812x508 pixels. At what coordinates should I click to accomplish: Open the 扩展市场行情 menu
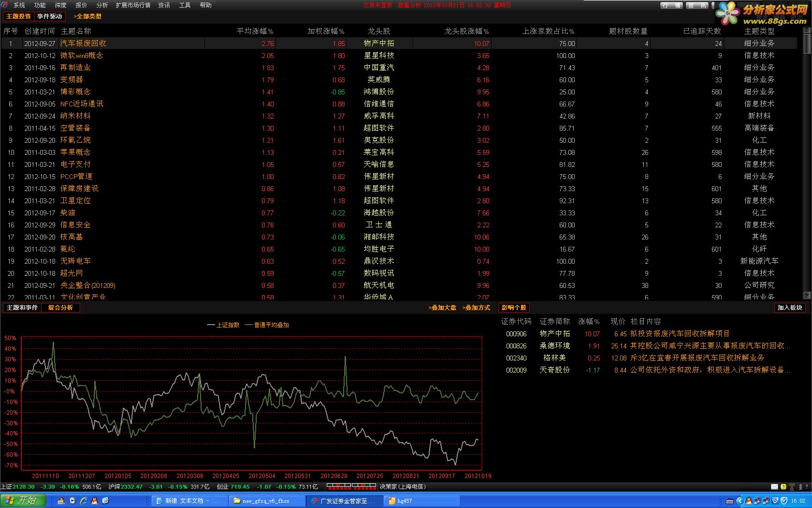point(133,5)
